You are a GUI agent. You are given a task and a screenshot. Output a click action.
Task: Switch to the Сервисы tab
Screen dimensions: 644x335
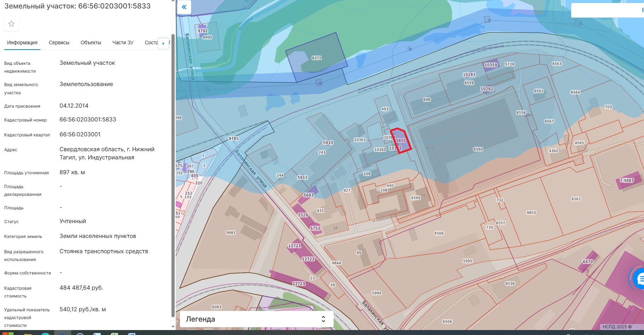(x=59, y=42)
